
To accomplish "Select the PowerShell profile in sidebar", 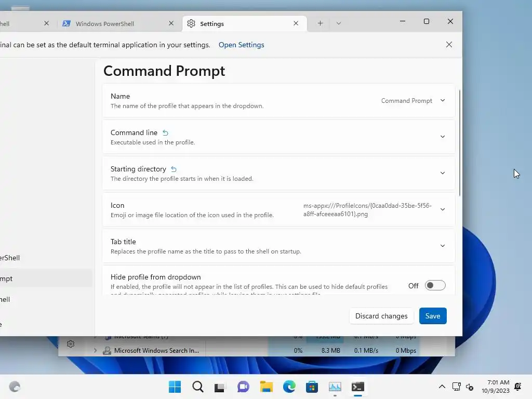I will [x=46, y=258].
